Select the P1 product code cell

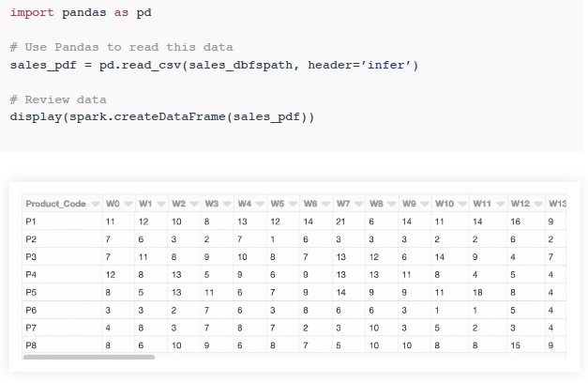[62, 222]
